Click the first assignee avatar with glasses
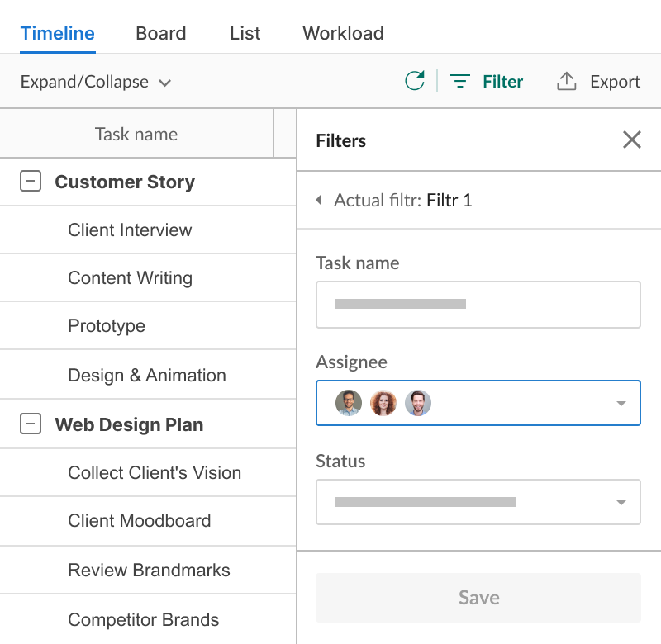The width and height of the screenshot is (661, 644). 349,403
